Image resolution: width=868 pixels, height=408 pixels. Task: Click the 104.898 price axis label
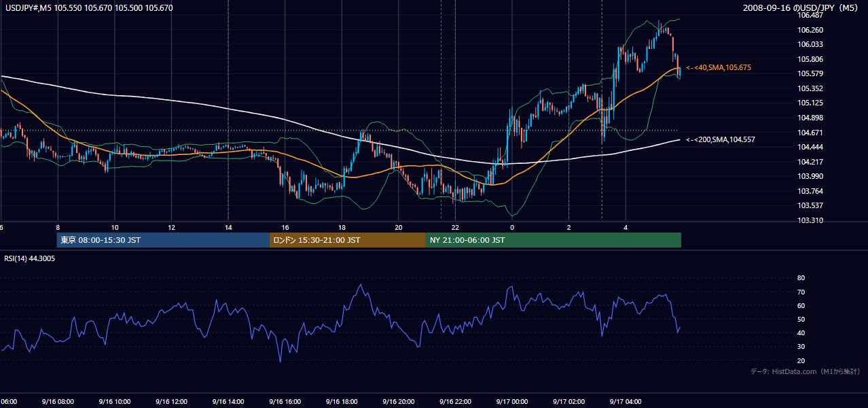tap(810, 118)
